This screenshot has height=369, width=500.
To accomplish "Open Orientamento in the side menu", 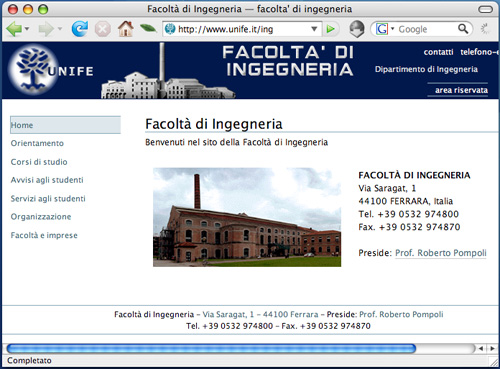I will pyautogui.click(x=37, y=143).
